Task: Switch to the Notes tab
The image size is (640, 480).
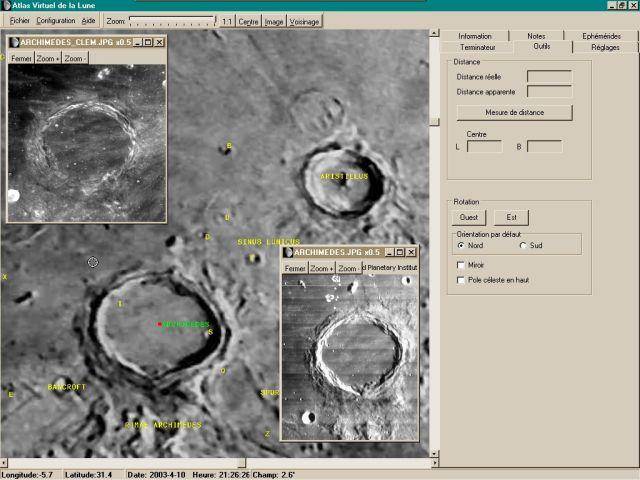Action: tap(536, 36)
